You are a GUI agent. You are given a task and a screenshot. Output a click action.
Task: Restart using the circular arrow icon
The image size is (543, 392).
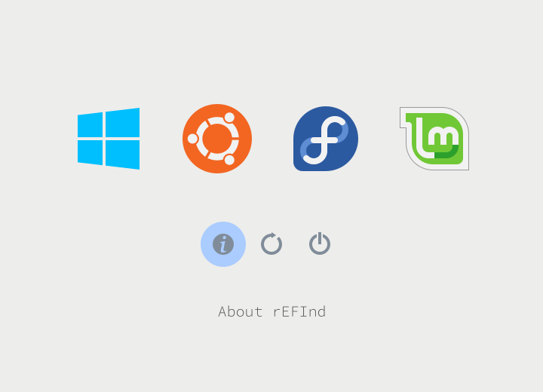pos(271,243)
